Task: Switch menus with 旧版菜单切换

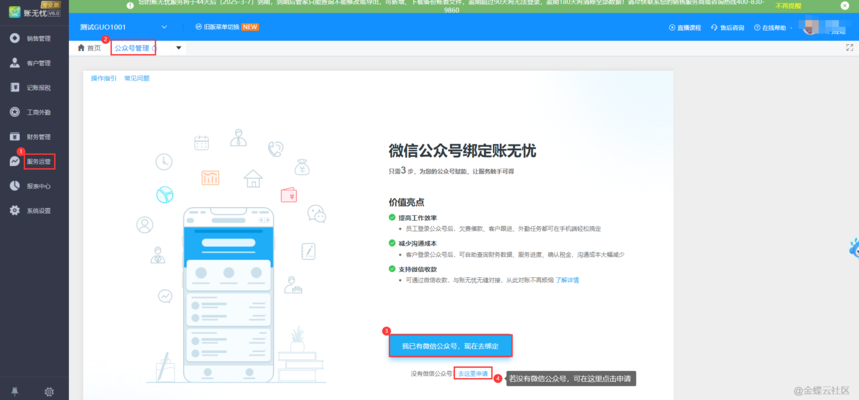Action: tap(227, 27)
